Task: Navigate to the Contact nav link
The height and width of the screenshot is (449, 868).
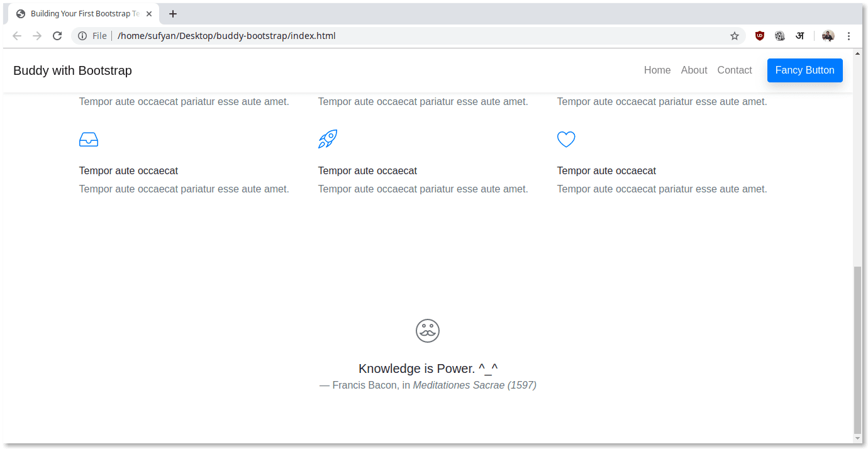Action: 734,70
